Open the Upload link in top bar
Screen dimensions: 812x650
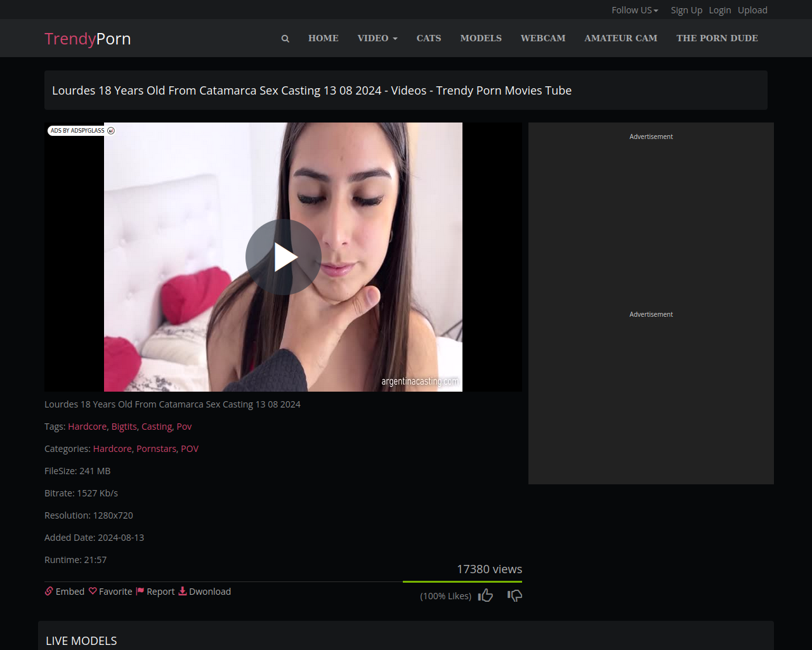(x=752, y=10)
